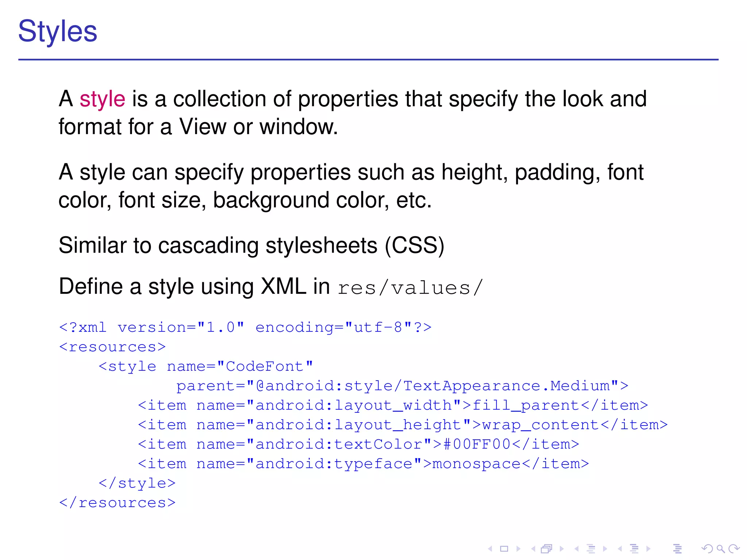Image resolution: width=747 pixels, height=560 pixels.
Task: Click the text 'Define a style using XML in'
Action: [x=194, y=287]
